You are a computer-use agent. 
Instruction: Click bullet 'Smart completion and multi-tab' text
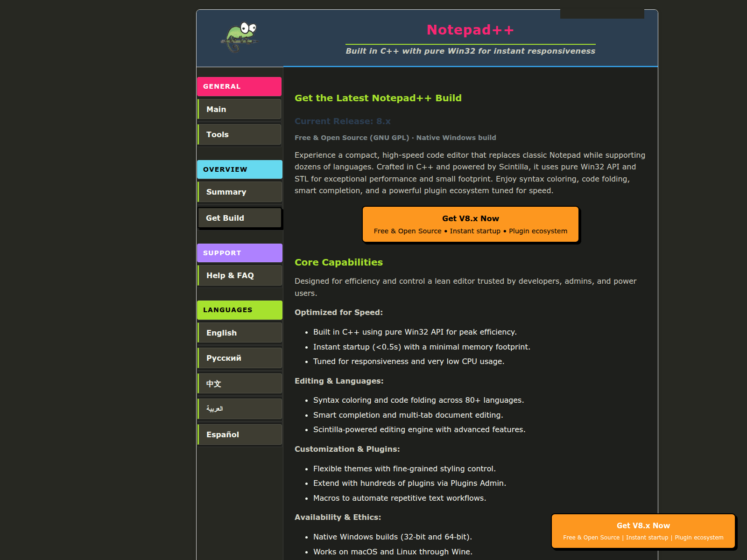pos(408,415)
